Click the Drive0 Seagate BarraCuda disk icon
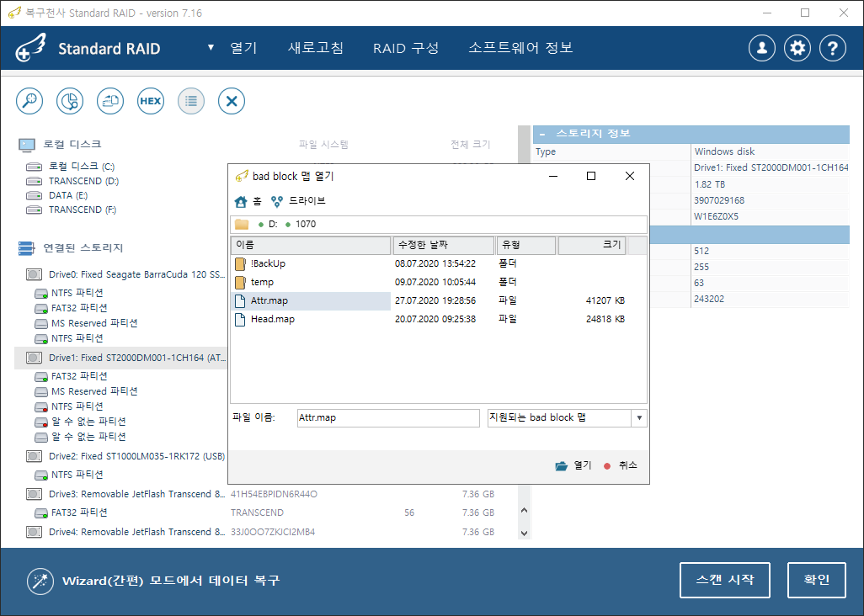This screenshot has height=616, width=864. pyautogui.click(x=35, y=274)
